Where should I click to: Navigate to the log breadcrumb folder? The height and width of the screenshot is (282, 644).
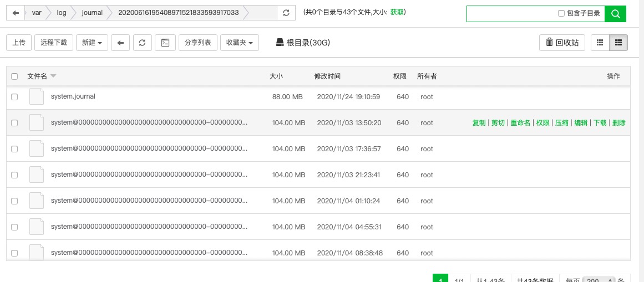[61, 13]
